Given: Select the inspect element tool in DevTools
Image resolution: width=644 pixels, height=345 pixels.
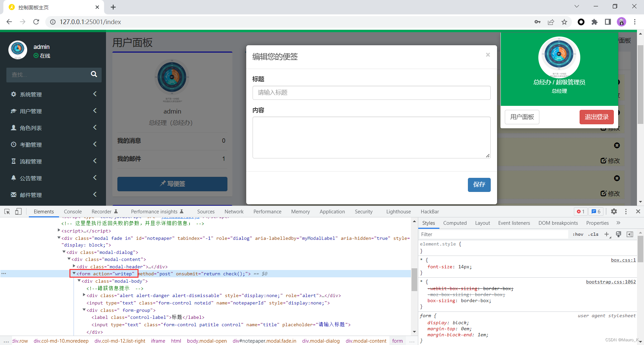Looking at the screenshot, I should pos(7,211).
